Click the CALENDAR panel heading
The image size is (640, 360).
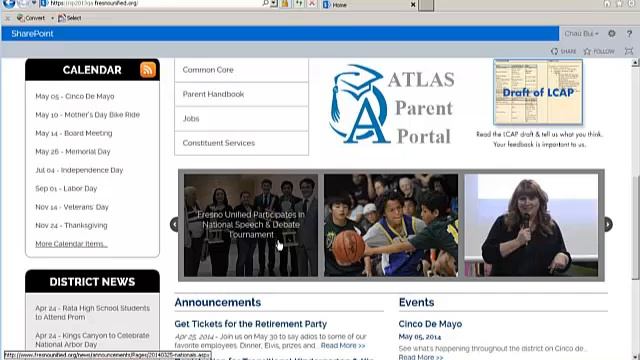point(92,70)
